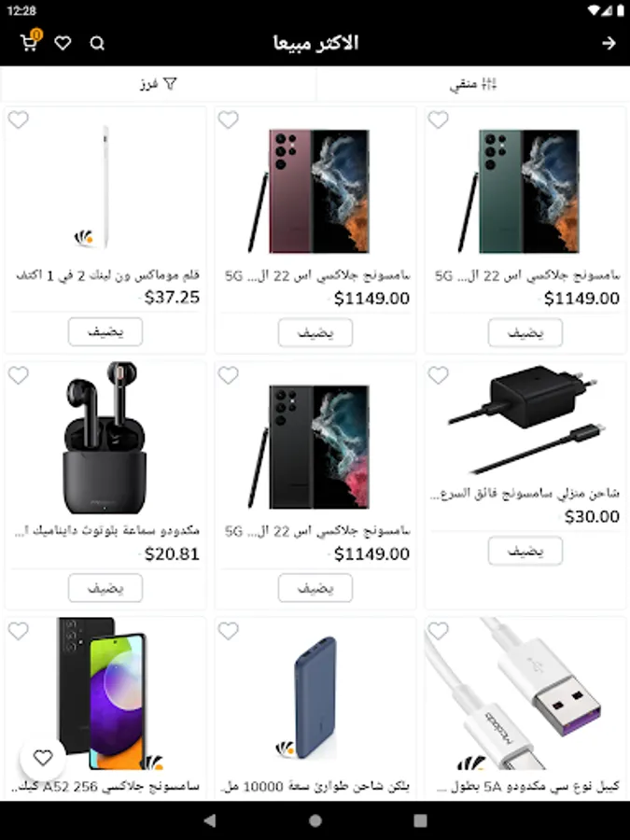Add $37.25 stylus pen to cart
Image resolution: width=630 pixels, height=840 pixels.
tap(105, 331)
